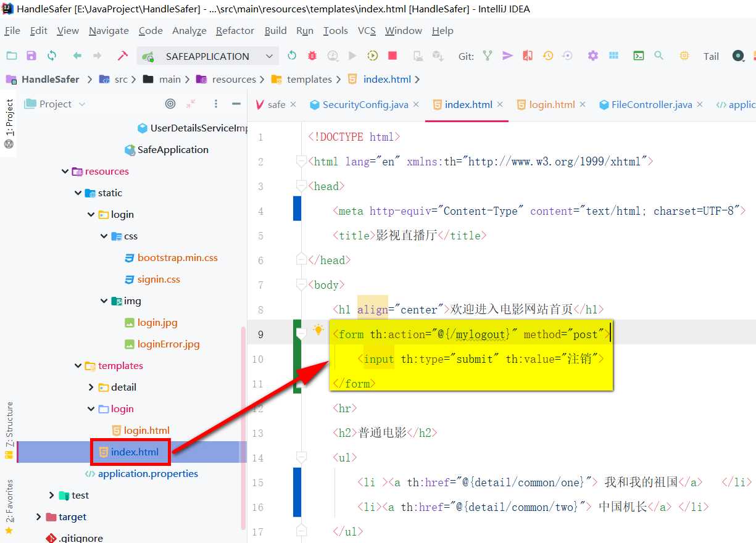Image resolution: width=756 pixels, height=543 pixels.
Task: Fold the ul block on line 14
Action: pyautogui.click(x=301, y=458)
